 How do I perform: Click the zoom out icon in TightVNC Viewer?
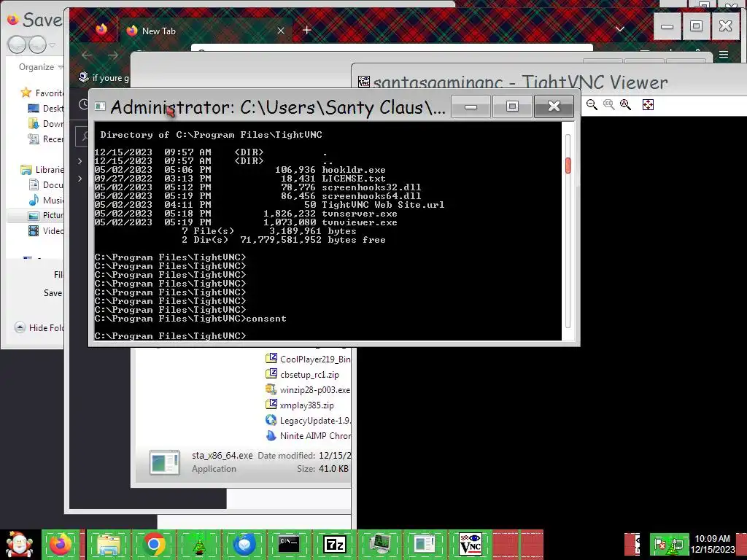pos(592,105)
